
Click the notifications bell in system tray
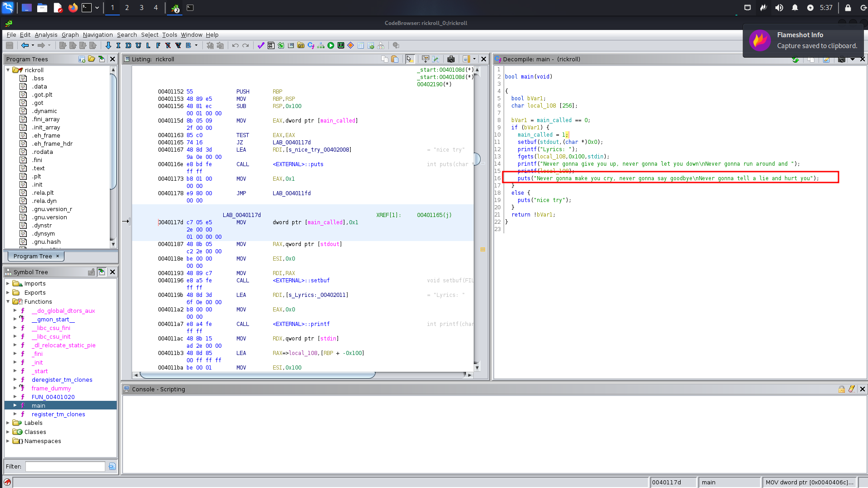point(795,8)
